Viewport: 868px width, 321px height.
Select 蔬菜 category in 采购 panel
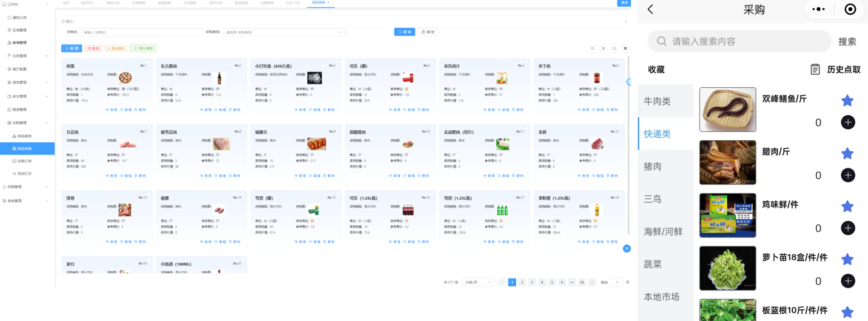pos(666,264)
